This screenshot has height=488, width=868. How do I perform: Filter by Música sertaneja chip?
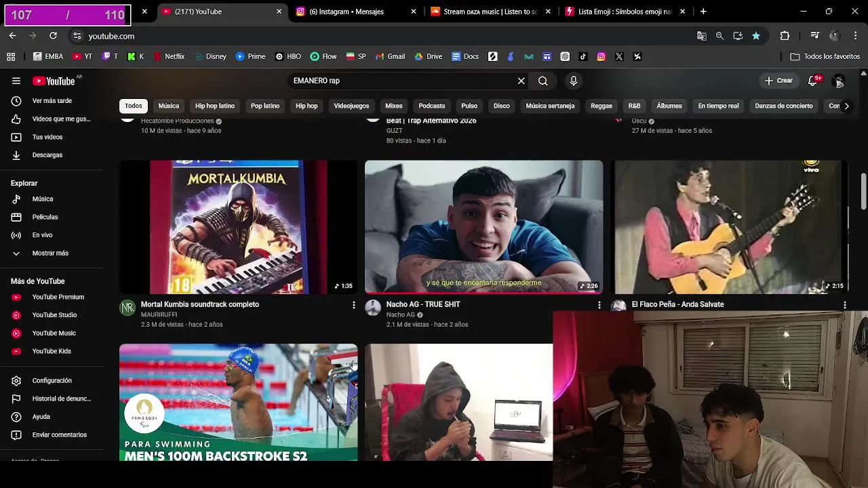coord(550,106)
